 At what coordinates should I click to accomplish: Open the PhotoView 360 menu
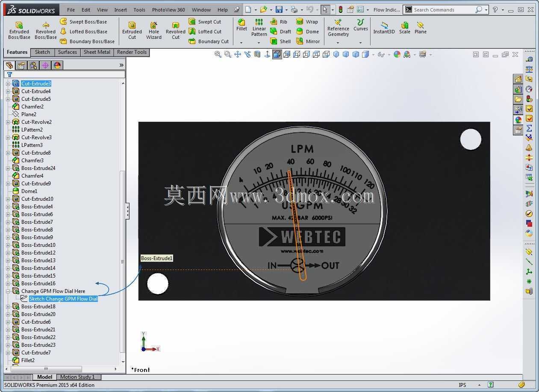click(x=168, y=9)
